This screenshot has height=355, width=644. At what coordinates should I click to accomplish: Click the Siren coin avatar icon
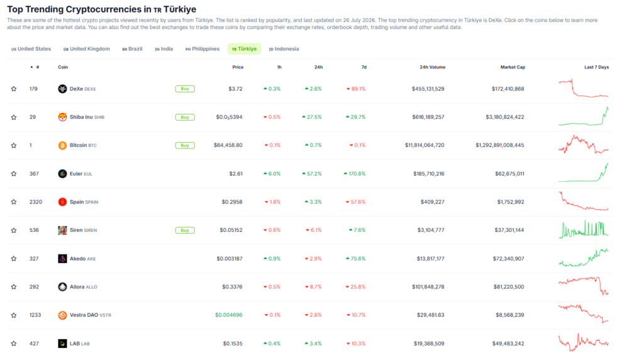click(62, 230)
